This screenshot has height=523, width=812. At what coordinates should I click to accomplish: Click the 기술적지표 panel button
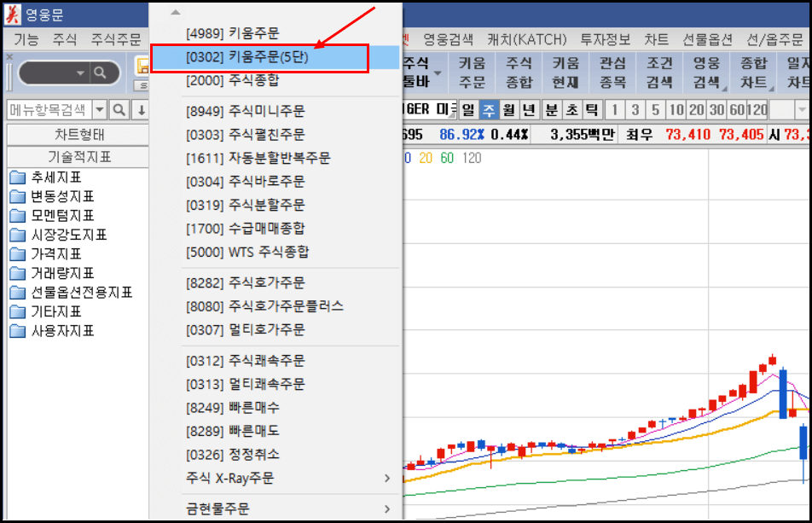click(x=78, y=157)
